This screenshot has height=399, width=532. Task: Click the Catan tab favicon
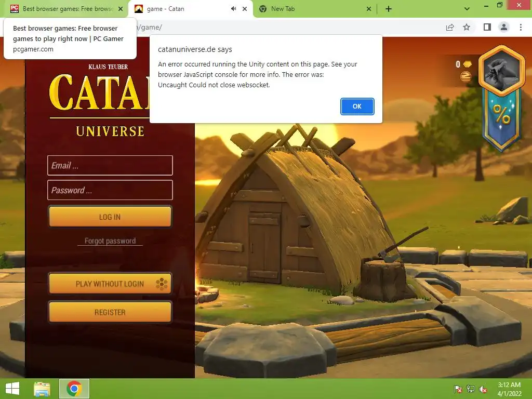point(138,9)
